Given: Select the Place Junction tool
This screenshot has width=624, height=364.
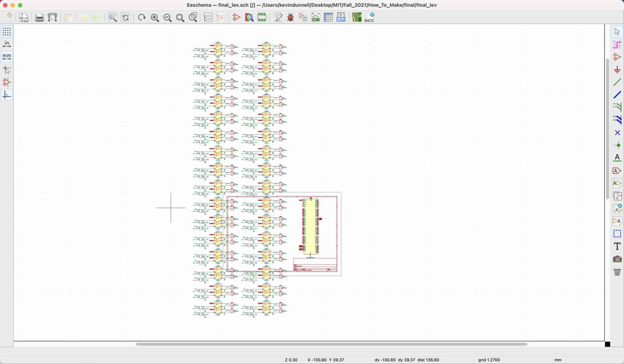Looking at the screenshot, I should point(617,145).
